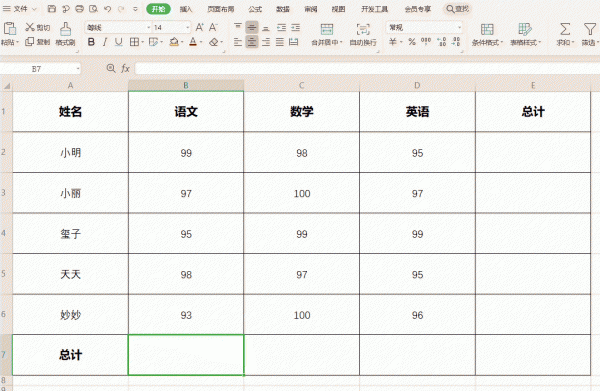Screen dimensions: 600x391
Task: Click the cell borders icon
Action: [x=134, y=42]
